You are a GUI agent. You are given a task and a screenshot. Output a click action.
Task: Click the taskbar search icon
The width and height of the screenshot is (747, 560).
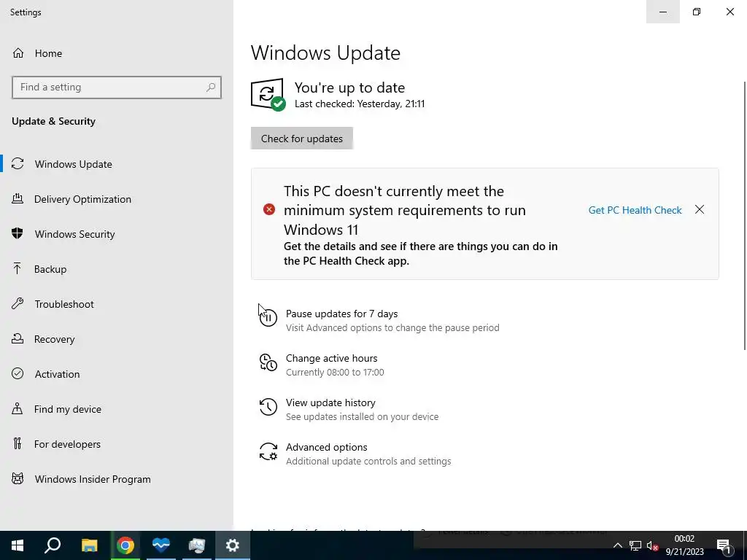click(53, 545)
